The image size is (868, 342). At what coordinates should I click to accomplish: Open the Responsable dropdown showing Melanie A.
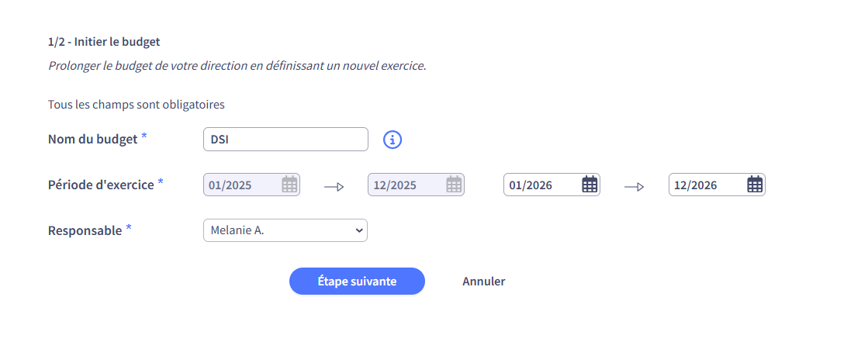point(285,230)
